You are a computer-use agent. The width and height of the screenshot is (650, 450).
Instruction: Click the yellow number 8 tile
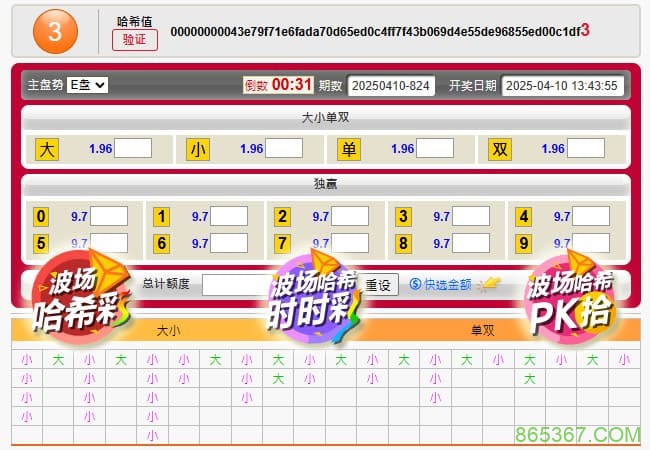point(403,243)
